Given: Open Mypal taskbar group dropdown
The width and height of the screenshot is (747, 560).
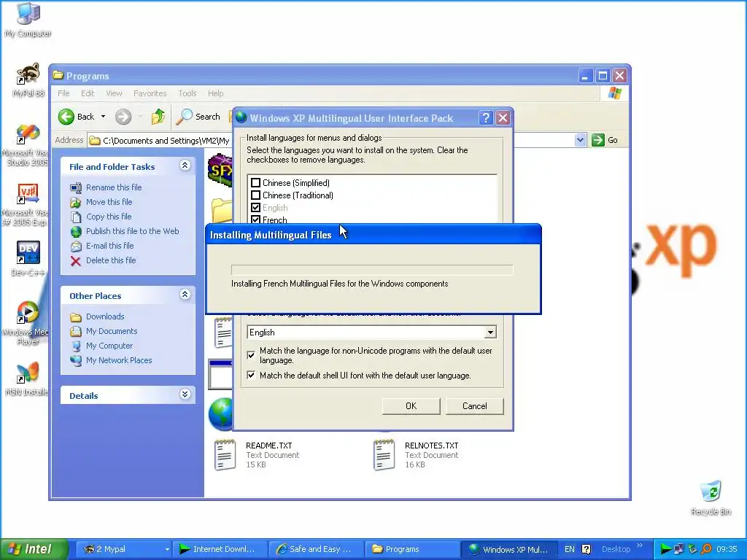Looking at the screenshot, I should (x=167, y=550).
